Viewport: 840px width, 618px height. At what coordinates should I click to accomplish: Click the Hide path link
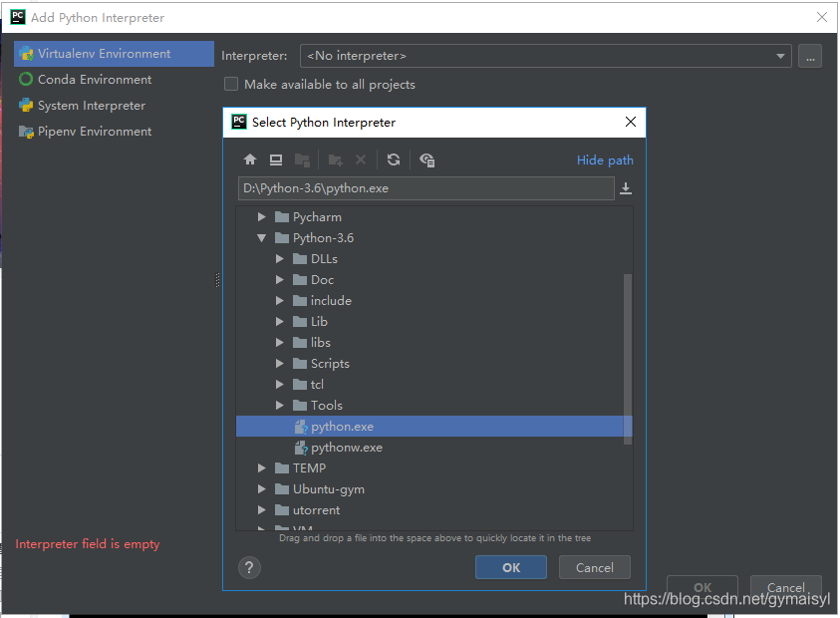point(605,159)
